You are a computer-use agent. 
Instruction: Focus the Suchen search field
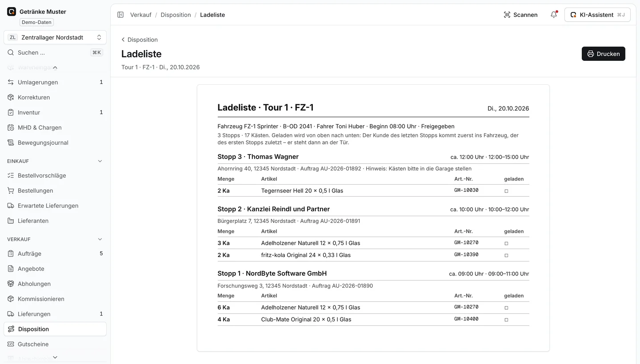tap(55, 52)
